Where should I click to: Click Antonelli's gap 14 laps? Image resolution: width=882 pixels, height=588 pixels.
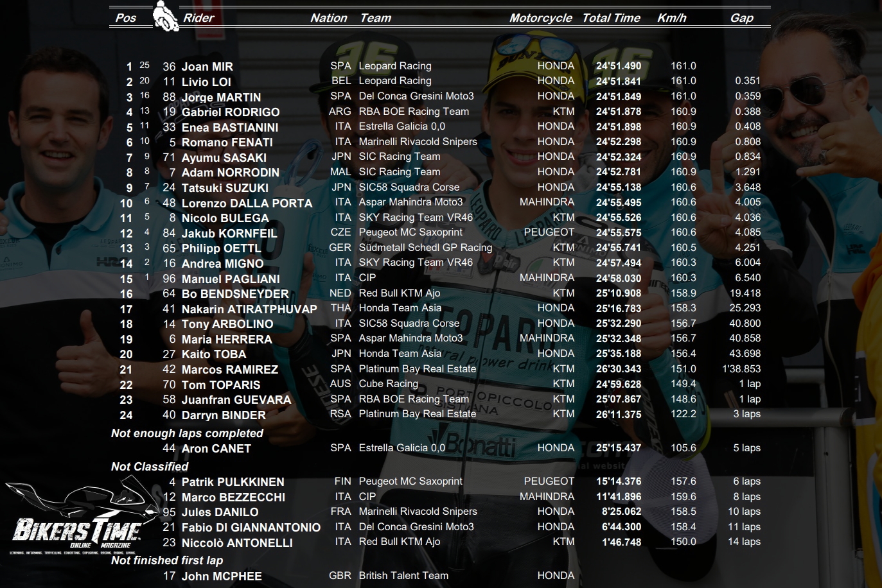point(745,542)
